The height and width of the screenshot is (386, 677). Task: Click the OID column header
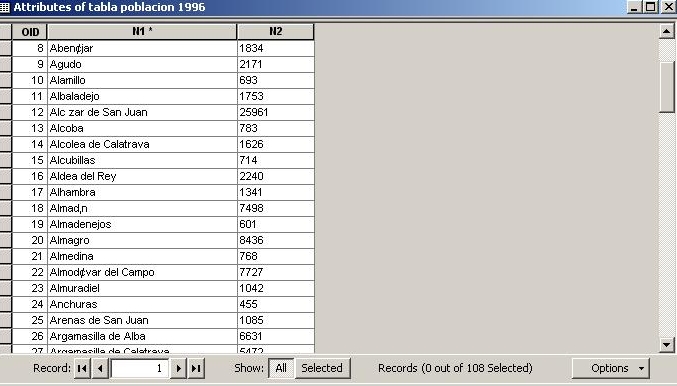[30, 32]
